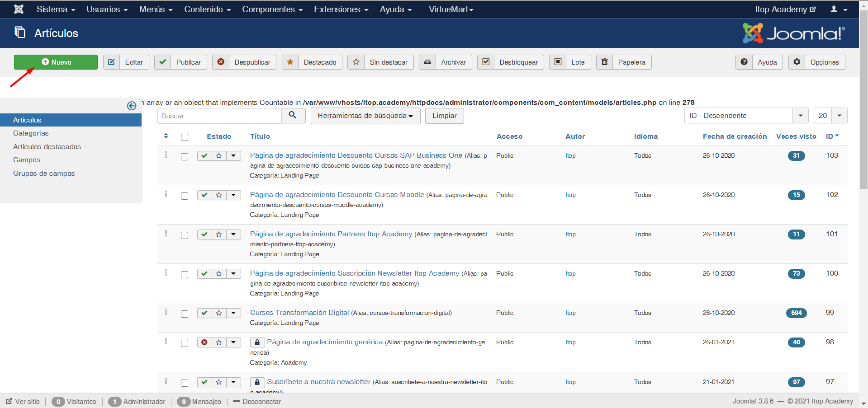Star the Cursos Transformación Digital article
The height and width of the screenshot is (408, 868).
tap(218, 313)
